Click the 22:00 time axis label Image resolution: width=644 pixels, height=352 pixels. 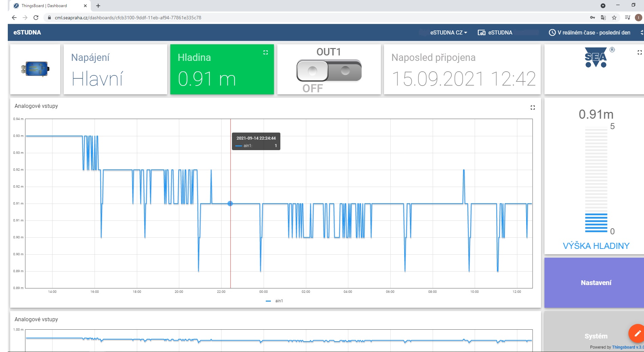point(221,291)
